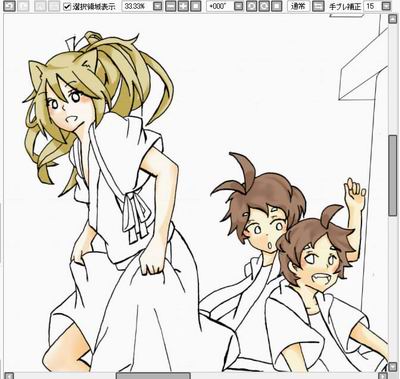Toggle the 選択領域表示 checkbox

coord(67,6)
